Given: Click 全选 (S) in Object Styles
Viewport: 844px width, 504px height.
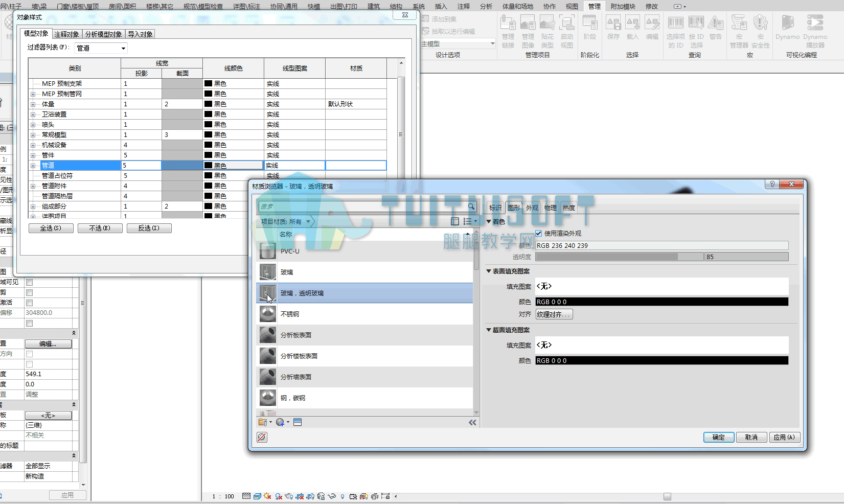Looking at the screenshot, I should click(51, 228).
